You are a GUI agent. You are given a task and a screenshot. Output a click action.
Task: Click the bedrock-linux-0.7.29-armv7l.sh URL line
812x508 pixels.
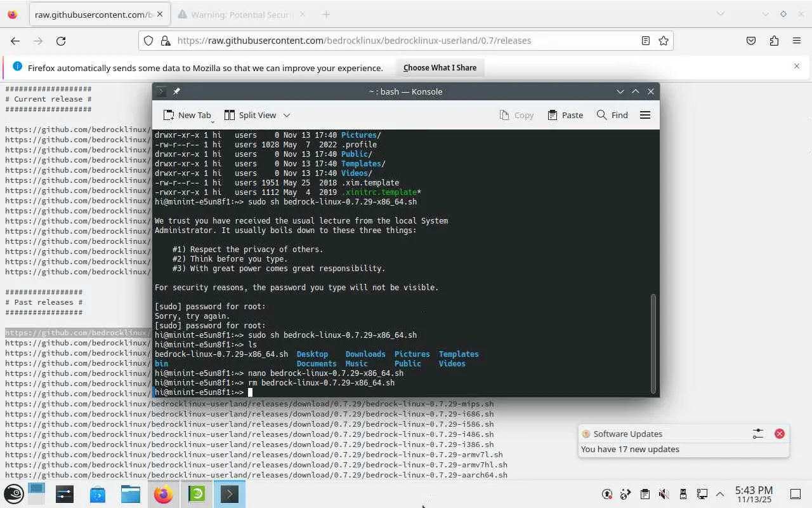[x=254, y=455]
